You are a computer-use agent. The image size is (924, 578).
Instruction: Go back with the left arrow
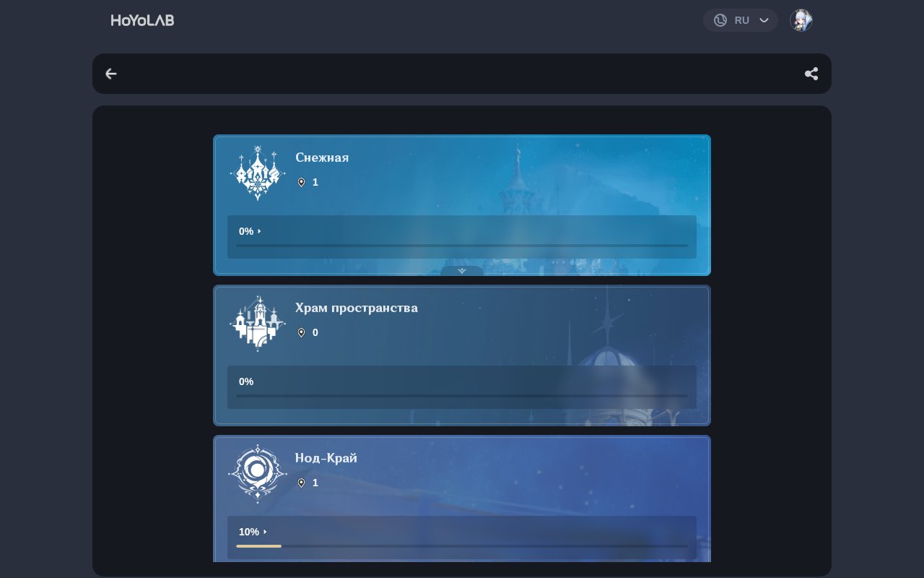tap(110, 74)
